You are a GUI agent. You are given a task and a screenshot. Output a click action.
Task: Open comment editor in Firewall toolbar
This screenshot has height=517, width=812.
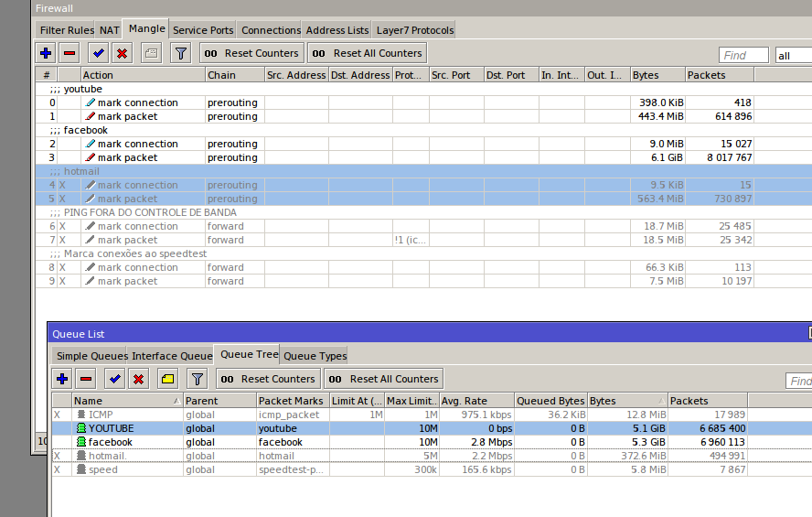[151, 53]
